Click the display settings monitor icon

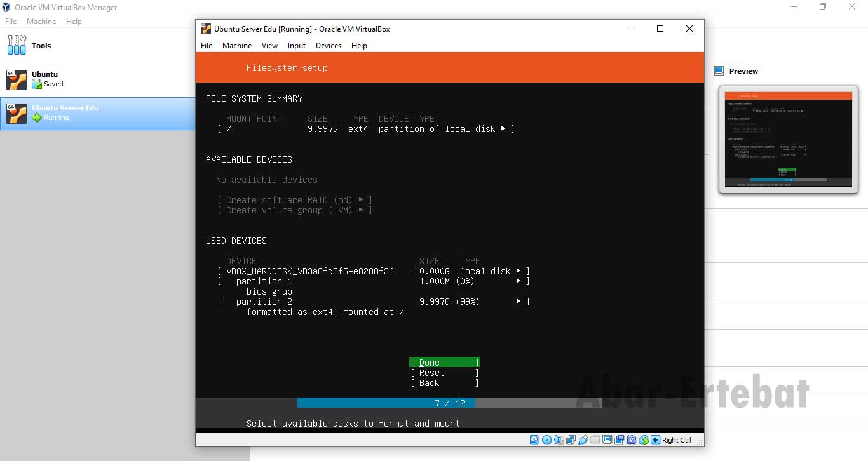point(607,440)
